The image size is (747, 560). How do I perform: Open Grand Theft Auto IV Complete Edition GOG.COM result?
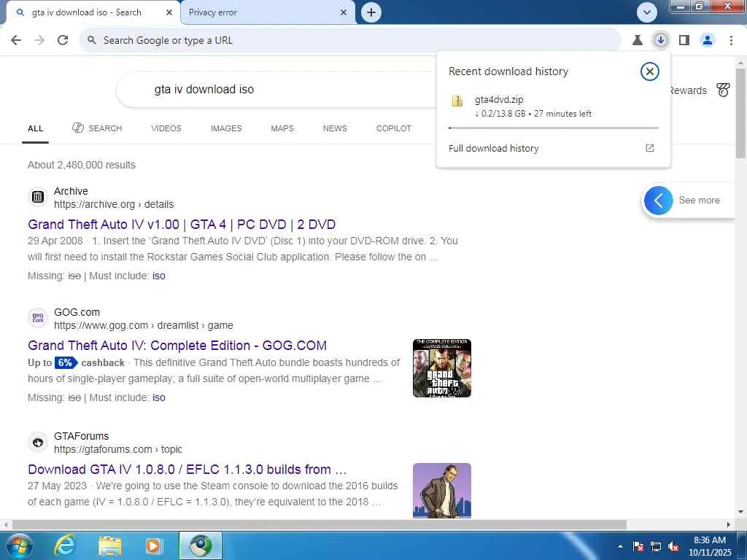(x=177, y=345)
